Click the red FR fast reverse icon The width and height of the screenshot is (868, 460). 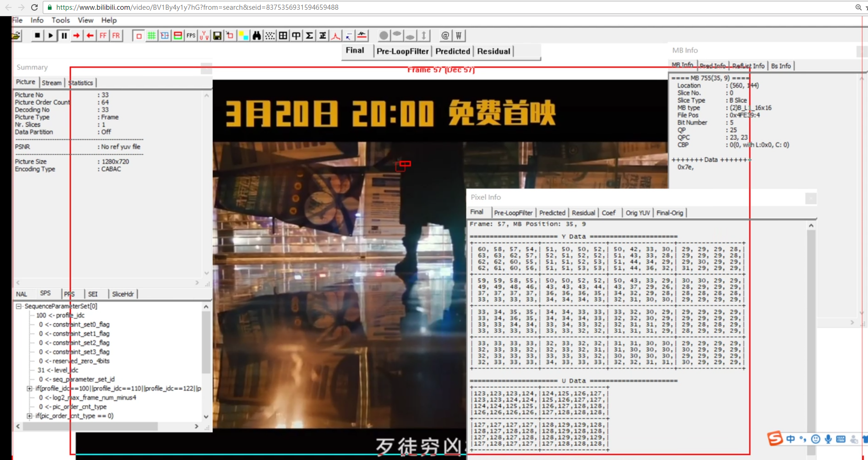(x=116, y=35)
